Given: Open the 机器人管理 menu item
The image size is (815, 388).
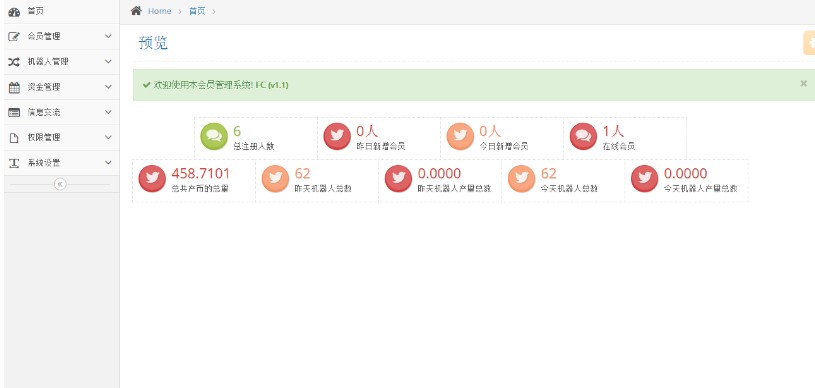Looking at the screenshot, I should pos(62,62).
